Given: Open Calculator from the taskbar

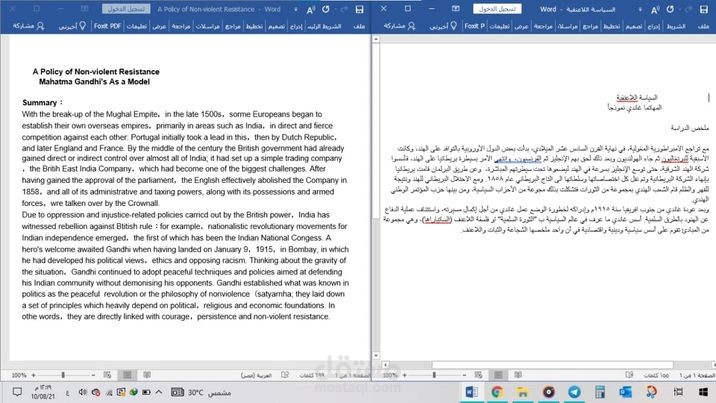Looking at the screenshot, I should 600,392.
